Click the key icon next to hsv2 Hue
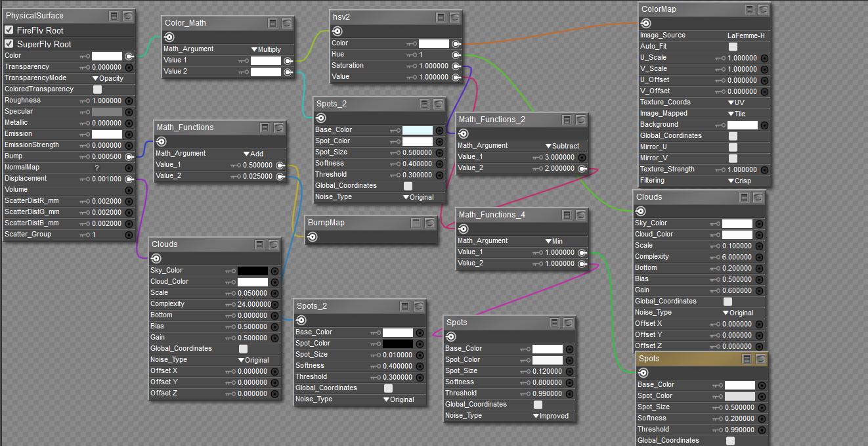 coord(412,55)
